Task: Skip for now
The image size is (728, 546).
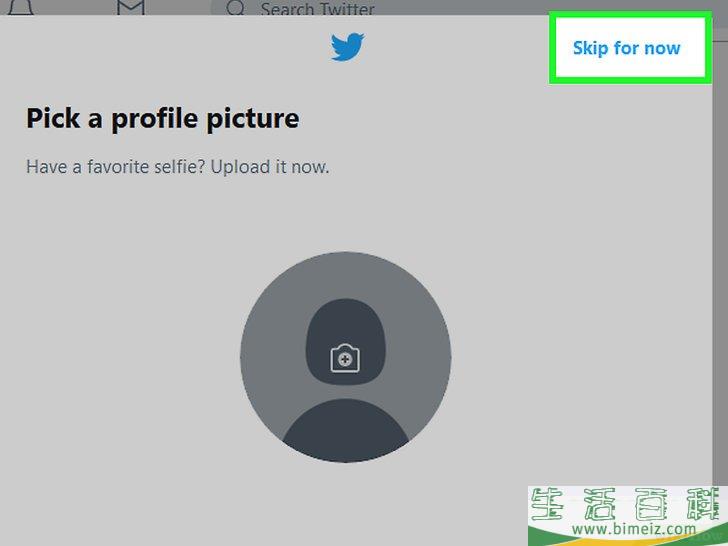Action: point(626,48)
